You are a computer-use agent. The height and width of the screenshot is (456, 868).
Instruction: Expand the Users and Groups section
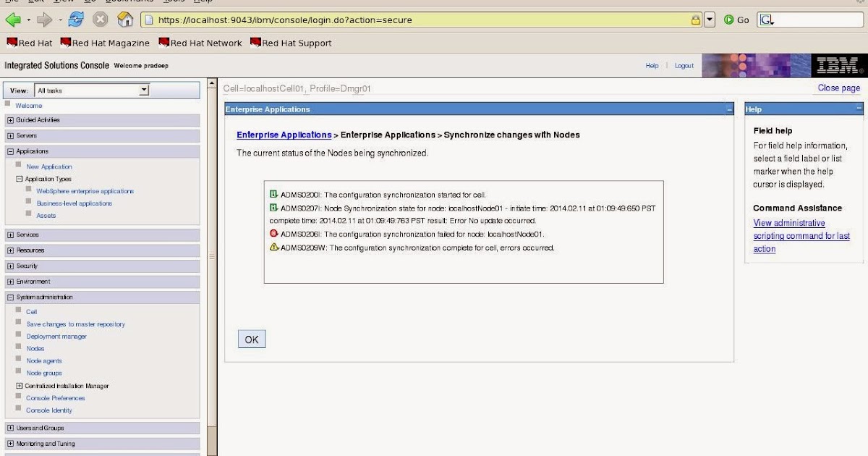tap(10, 428)
